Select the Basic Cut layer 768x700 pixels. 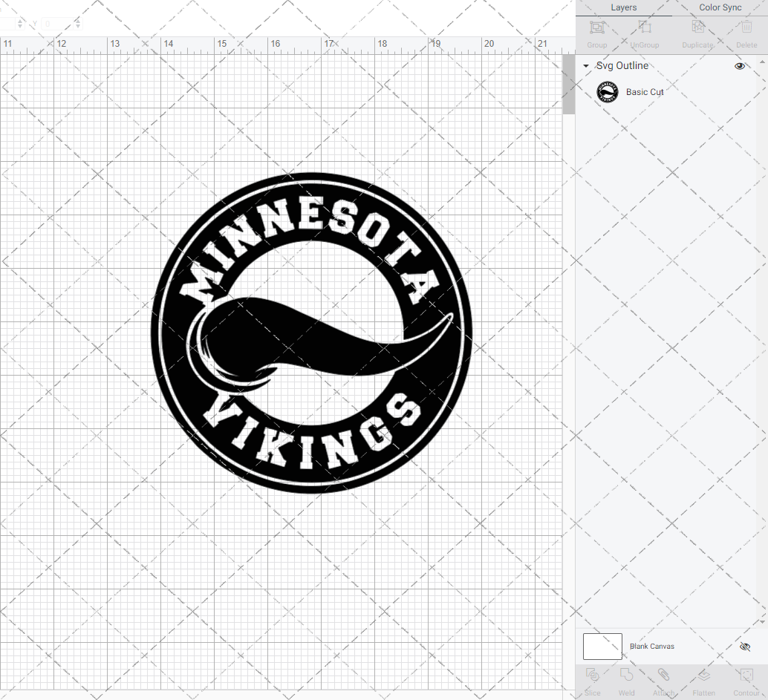coord(645,92)
